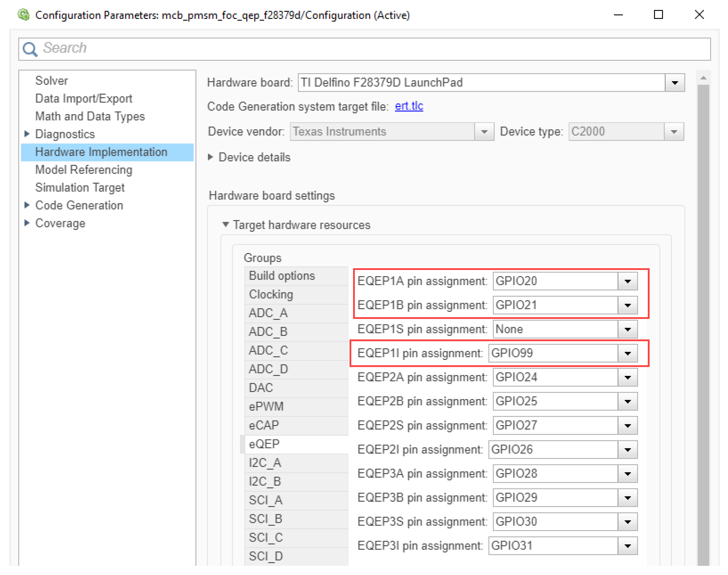Select the ADC_A group

268,313
